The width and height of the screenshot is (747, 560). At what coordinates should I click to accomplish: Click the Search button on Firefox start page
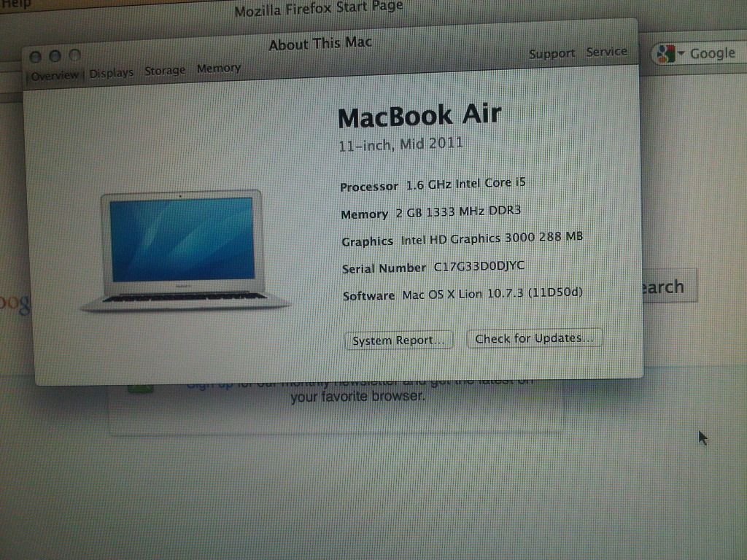669,286
